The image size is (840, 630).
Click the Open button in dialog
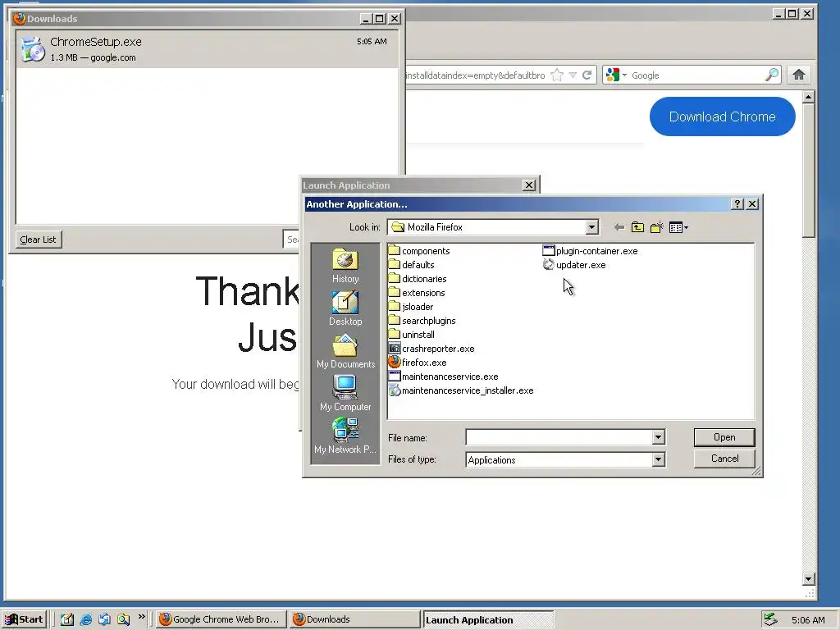click(724, 437)
